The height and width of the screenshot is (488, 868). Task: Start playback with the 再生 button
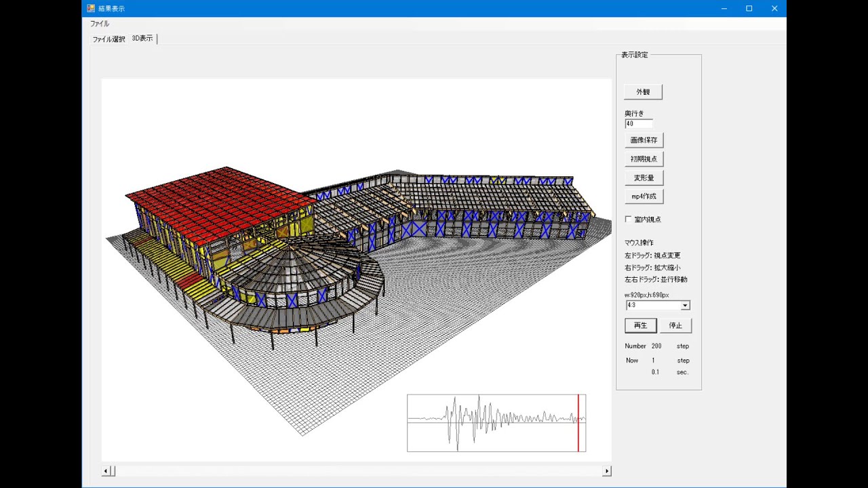point(640,325)
